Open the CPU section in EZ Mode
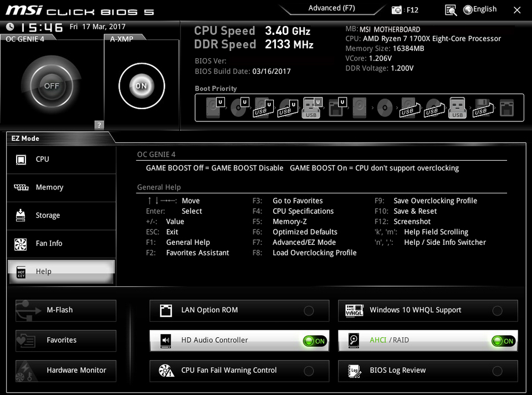 [x=61, y=160]
